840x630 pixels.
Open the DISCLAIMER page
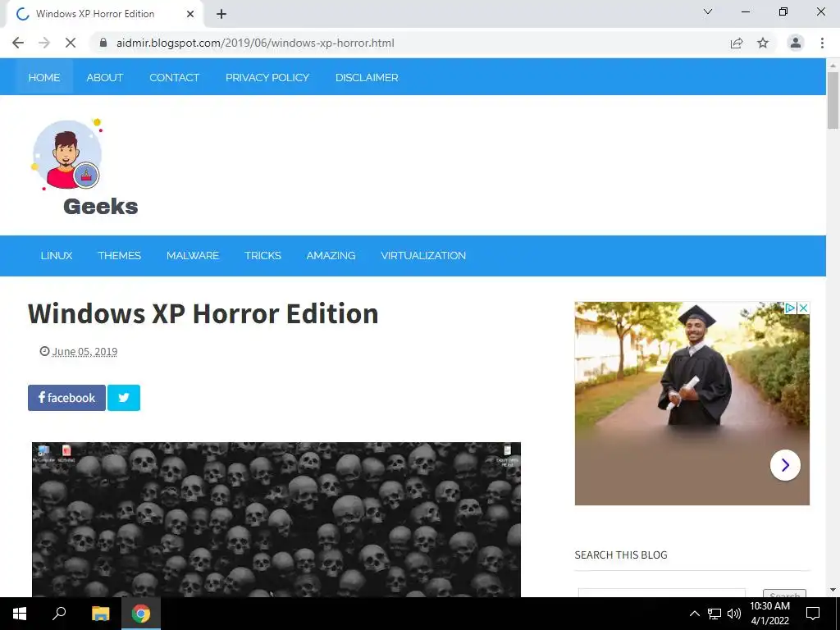[367, 77]
